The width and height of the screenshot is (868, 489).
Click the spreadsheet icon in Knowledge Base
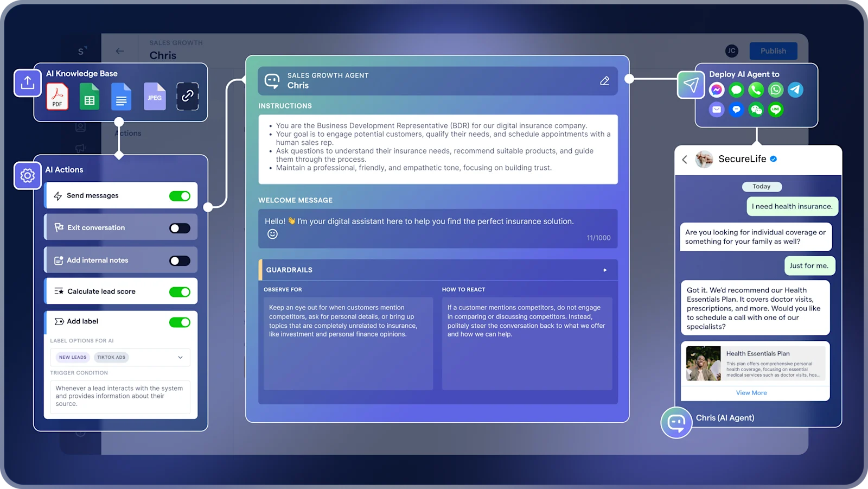tap(90, 97)
